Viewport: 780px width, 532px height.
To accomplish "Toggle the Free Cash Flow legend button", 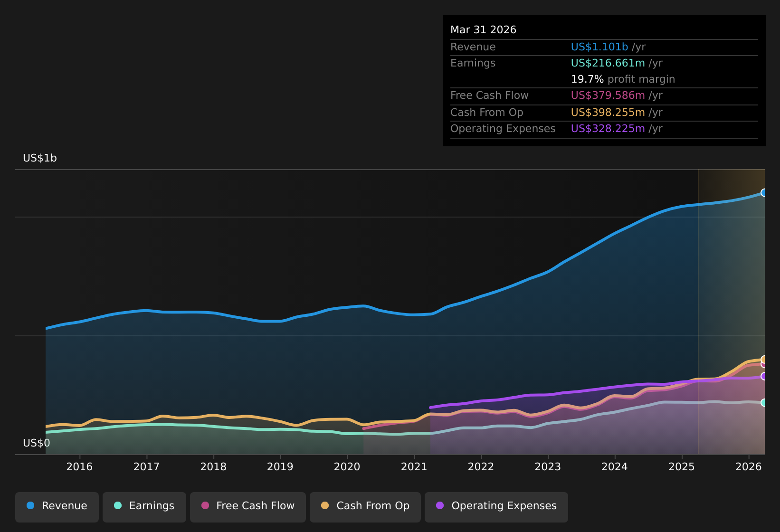I will (248, 506).
